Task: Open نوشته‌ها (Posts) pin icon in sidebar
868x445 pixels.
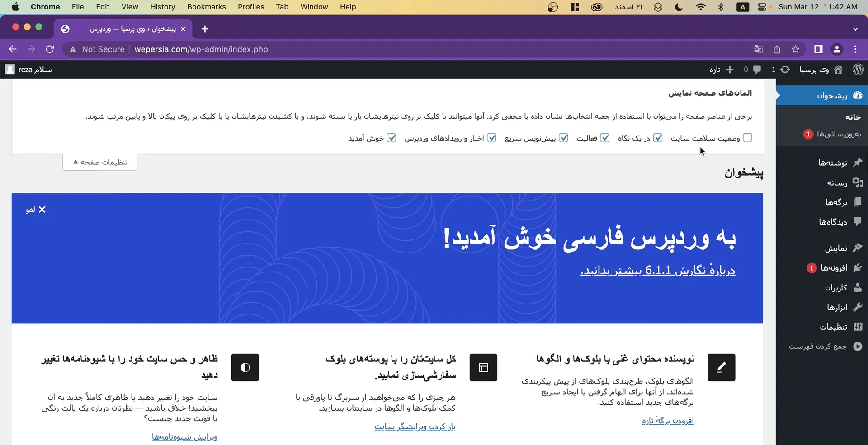Action: 858,163
